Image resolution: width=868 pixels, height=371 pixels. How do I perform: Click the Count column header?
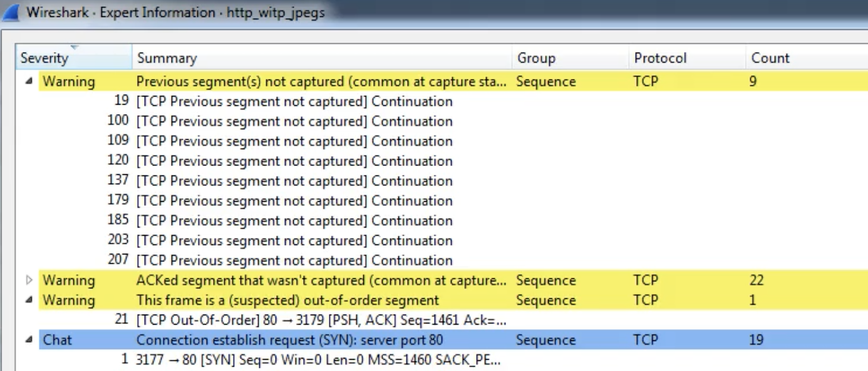[x=770, y=58]
